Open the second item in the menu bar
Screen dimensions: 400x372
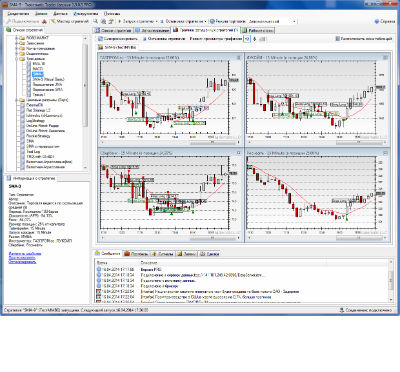pos(41,14)
